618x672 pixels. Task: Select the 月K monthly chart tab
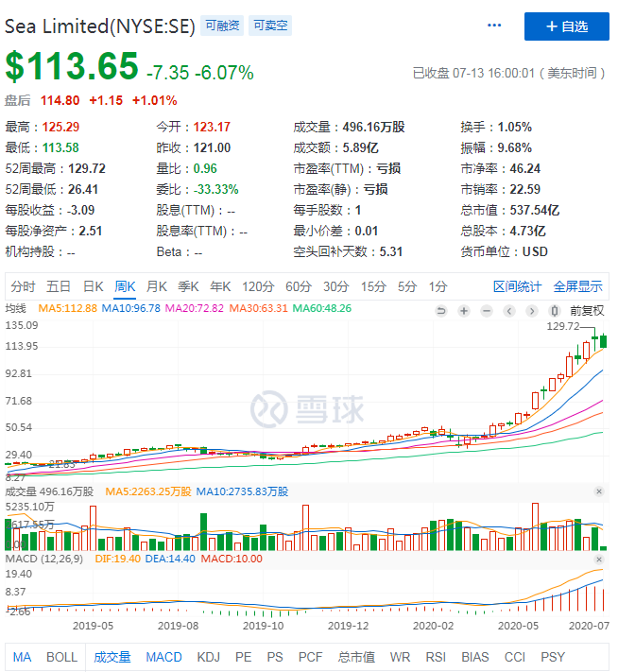click(x=157, y=286)
